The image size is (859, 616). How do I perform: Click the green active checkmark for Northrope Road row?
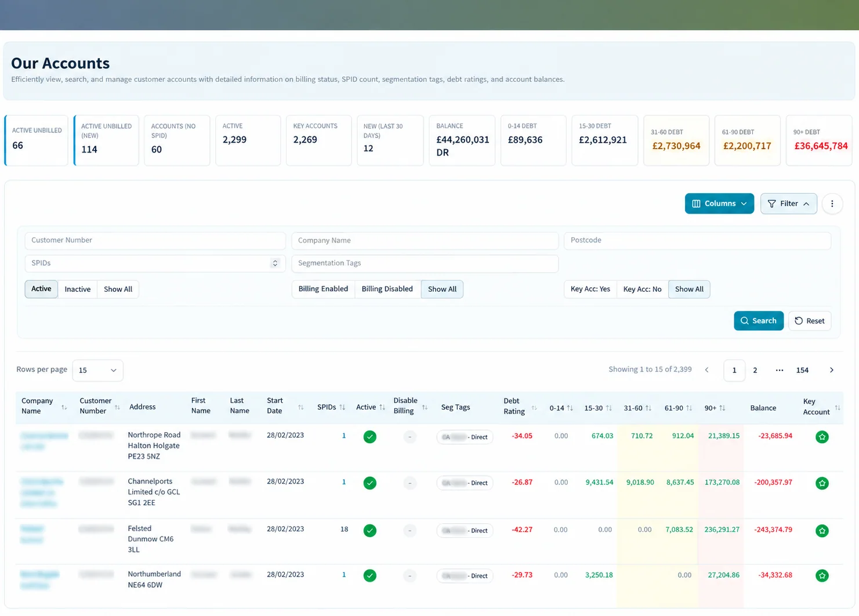pyautogui.click(x=369, y=437)
